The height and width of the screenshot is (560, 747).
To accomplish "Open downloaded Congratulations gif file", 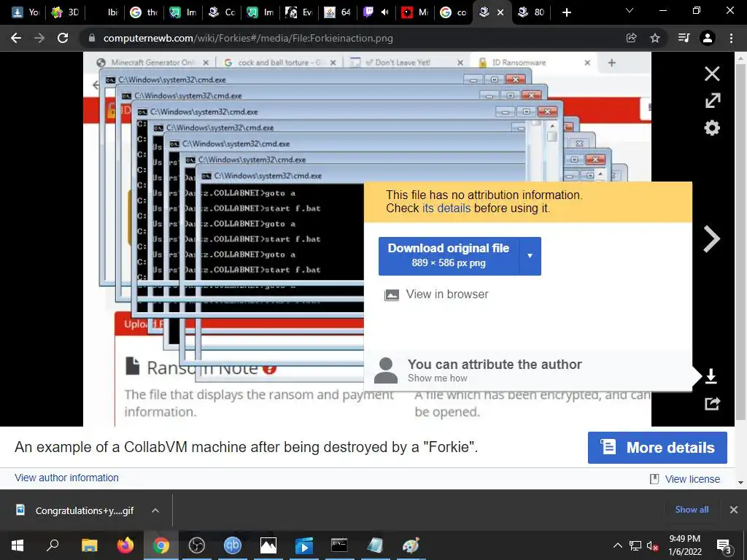I will click(75, 510).
